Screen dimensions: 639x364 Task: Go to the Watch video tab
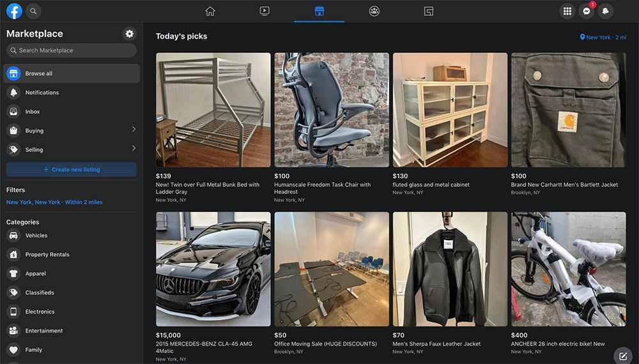tap(265, 11)
